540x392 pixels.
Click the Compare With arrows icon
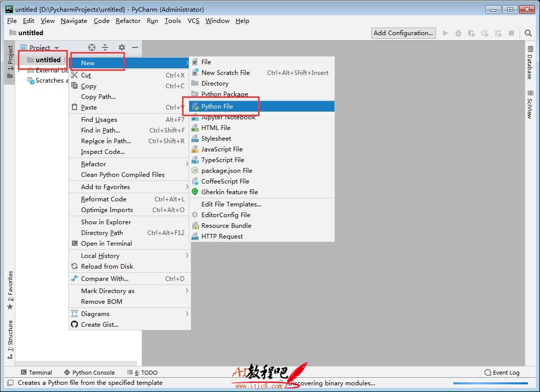74,278
